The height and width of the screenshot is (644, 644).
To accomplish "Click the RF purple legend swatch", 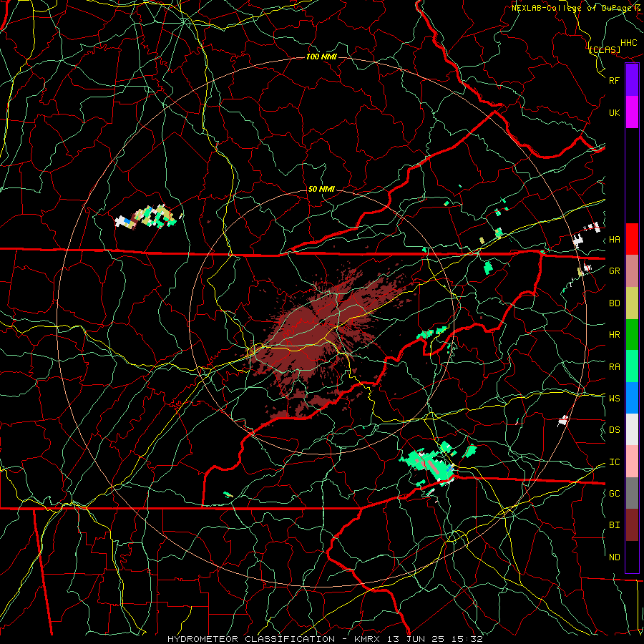I will click(632, 80).
